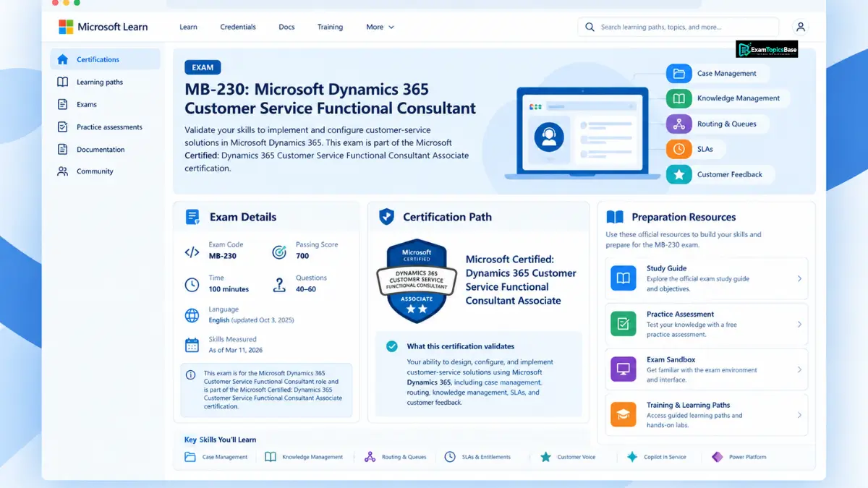Click the Community people icon
This screenshot has width=868, height=488.
[63, 171]
